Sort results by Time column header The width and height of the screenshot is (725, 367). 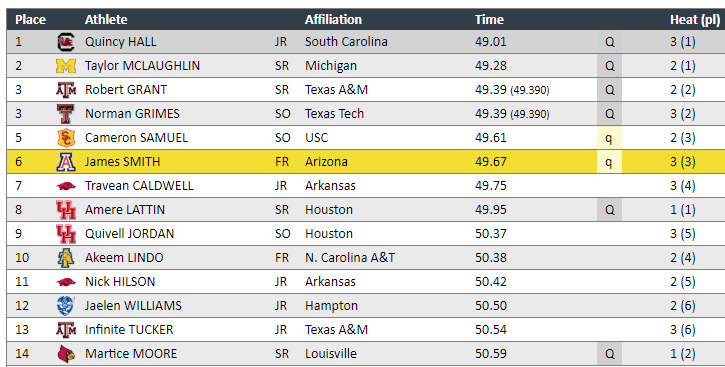point(489,19)
